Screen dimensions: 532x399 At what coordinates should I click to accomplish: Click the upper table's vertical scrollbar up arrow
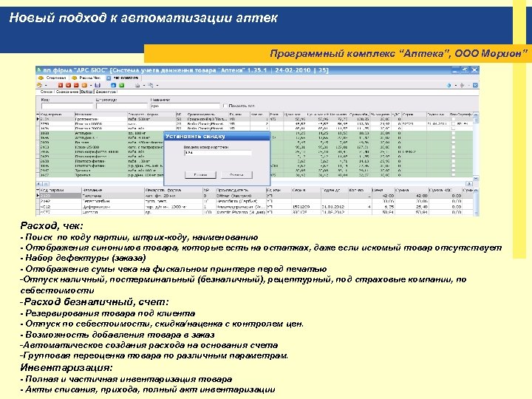tap(476, 115)
